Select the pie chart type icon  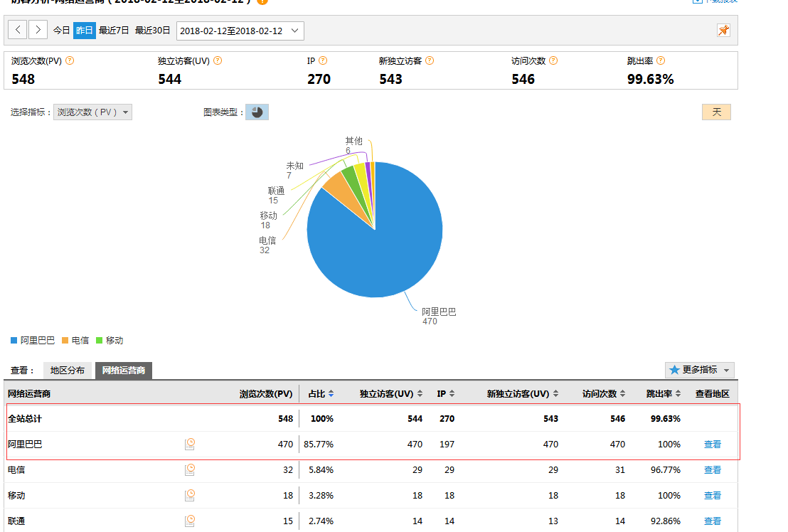(257, 112)
